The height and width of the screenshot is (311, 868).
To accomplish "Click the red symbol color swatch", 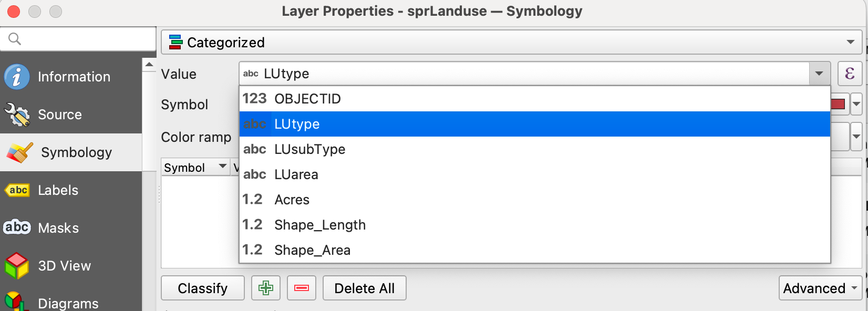I will click(838, 104).
